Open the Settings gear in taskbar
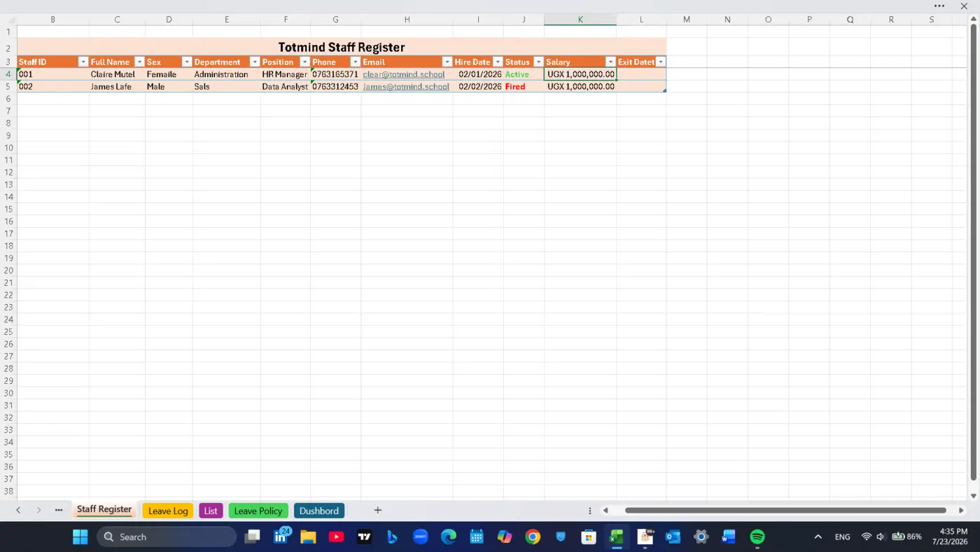This screenshot has width=980, height=552. [701, 537]
